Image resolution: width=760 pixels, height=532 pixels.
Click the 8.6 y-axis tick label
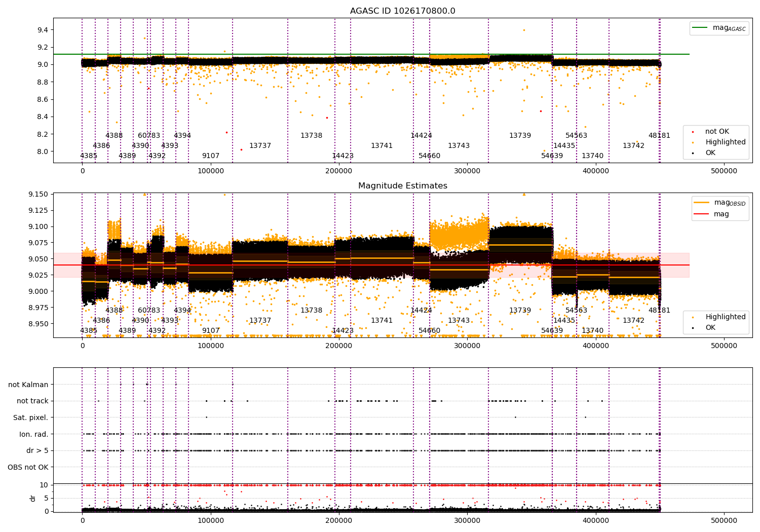[x=43, y=99]
